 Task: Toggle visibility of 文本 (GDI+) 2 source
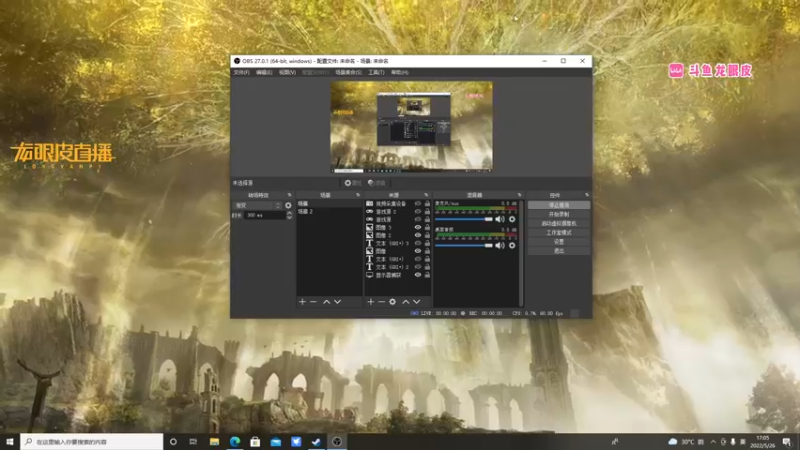pos(418,267)
